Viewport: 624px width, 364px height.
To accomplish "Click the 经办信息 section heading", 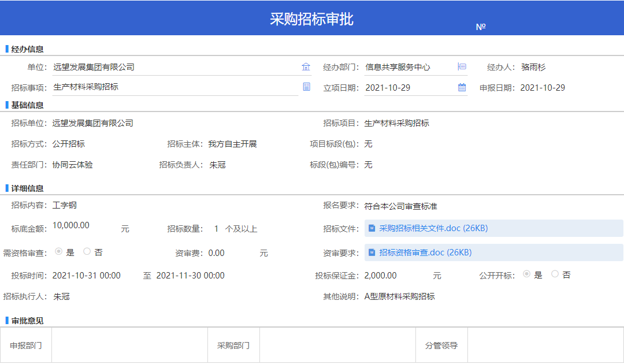I will [27, 49].
